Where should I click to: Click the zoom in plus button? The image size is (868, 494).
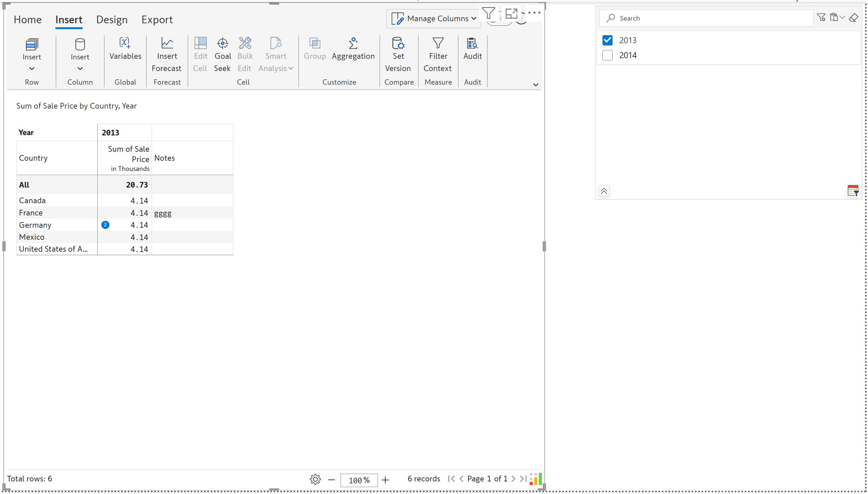(x=385, y=480)
